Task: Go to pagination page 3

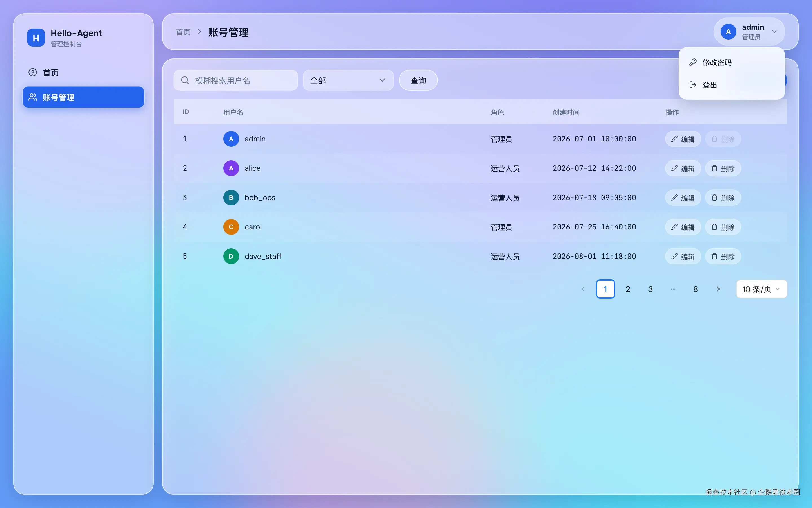Action: tap(650, 289)
